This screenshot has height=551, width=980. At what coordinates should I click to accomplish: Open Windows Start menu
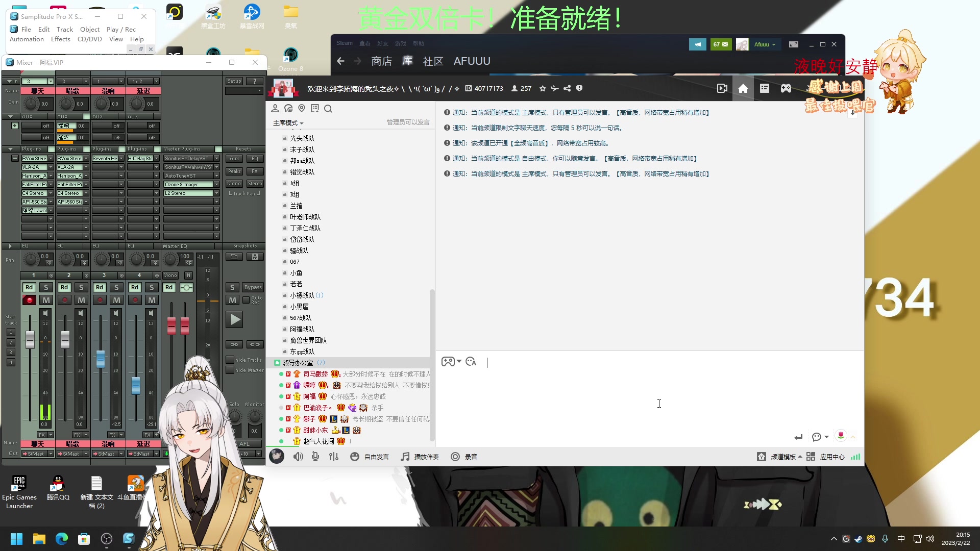(17, 539)
